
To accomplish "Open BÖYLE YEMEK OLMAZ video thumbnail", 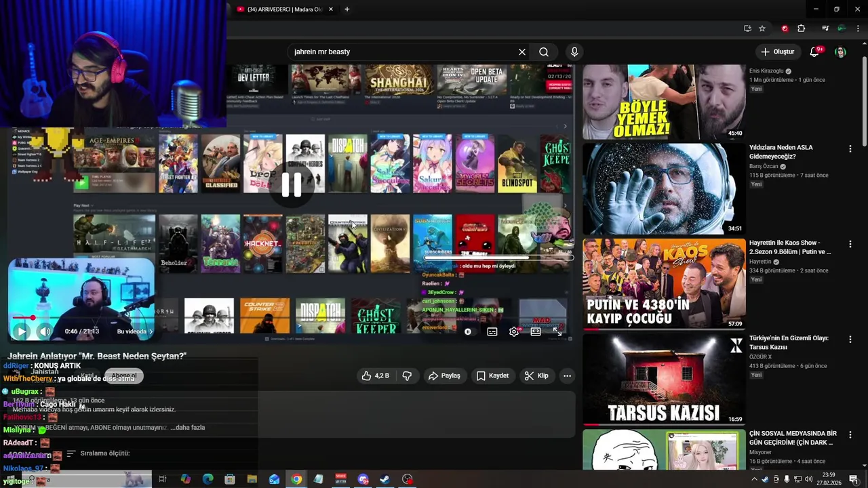I will 664,102.
